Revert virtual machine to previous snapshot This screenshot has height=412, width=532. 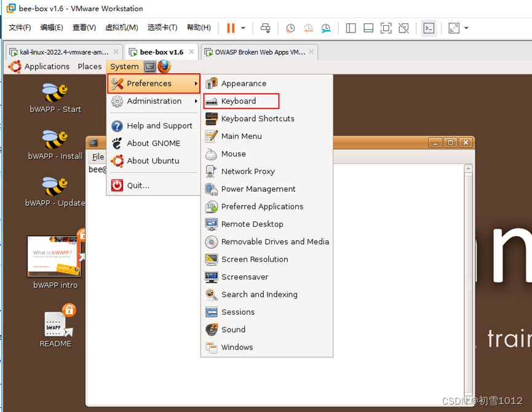point(308,28)
